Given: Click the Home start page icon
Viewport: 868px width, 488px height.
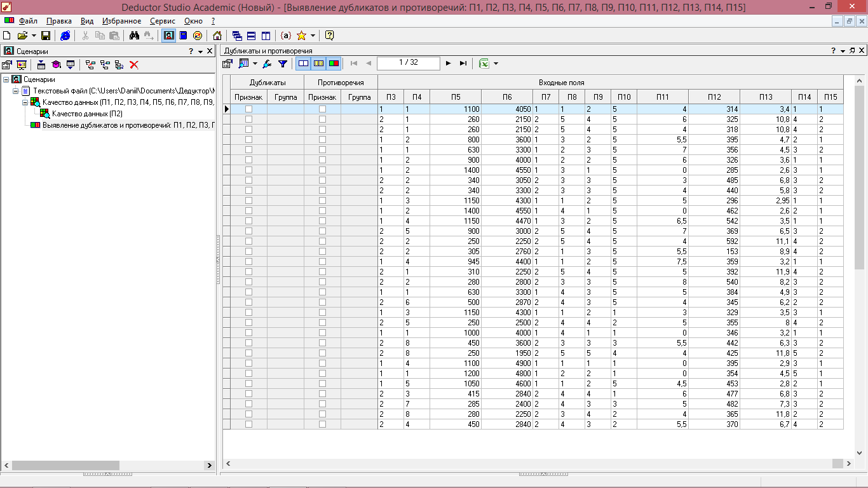Looking at the screenshot, I should [x=217, y=36].
